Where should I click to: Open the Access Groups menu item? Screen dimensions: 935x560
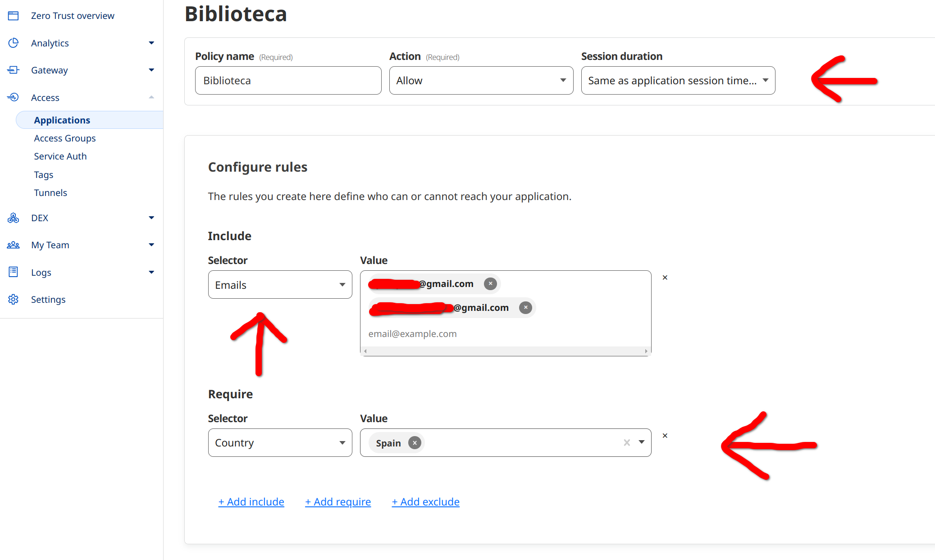pos(65,138)
